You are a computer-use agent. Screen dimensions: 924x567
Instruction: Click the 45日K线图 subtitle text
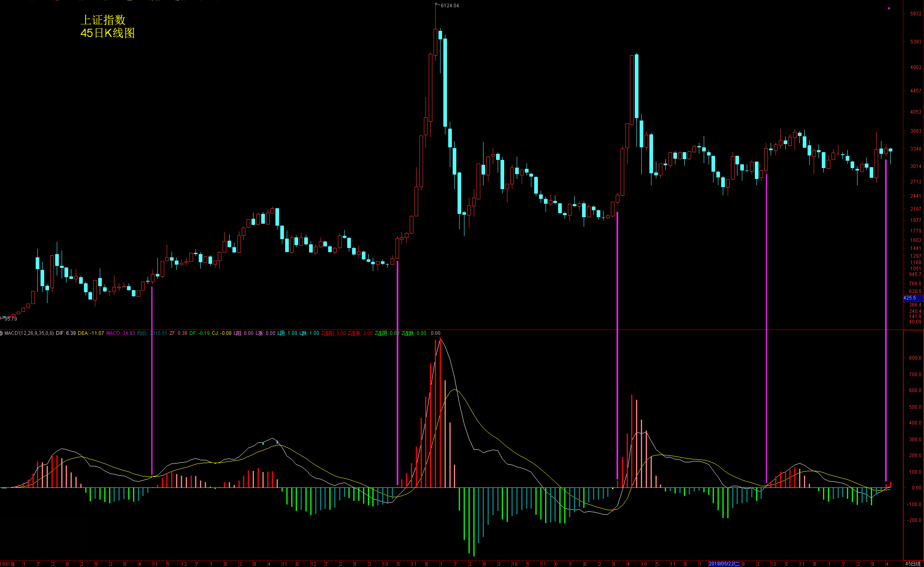click(x=107, y=33)
